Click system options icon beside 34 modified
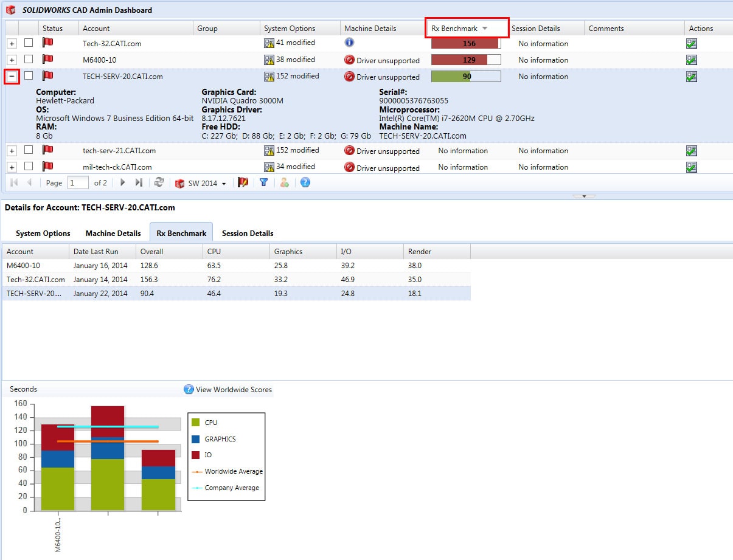Viewport: 733px width, 560px height. pos(269,167)
